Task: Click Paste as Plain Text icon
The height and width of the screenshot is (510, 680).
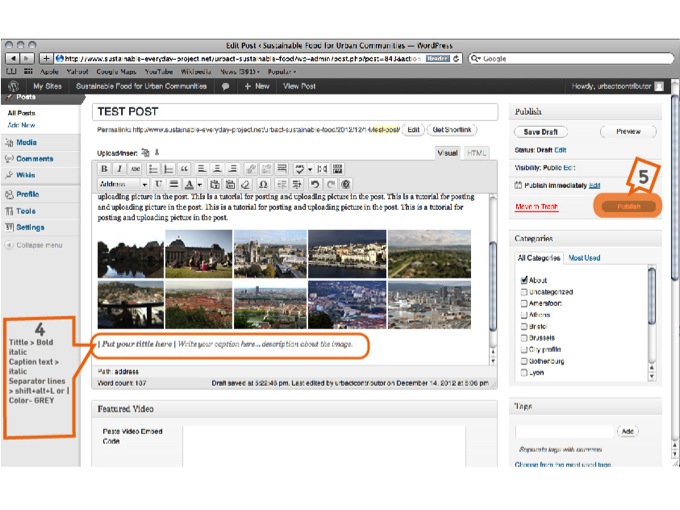Action: (x=215, y=184)
